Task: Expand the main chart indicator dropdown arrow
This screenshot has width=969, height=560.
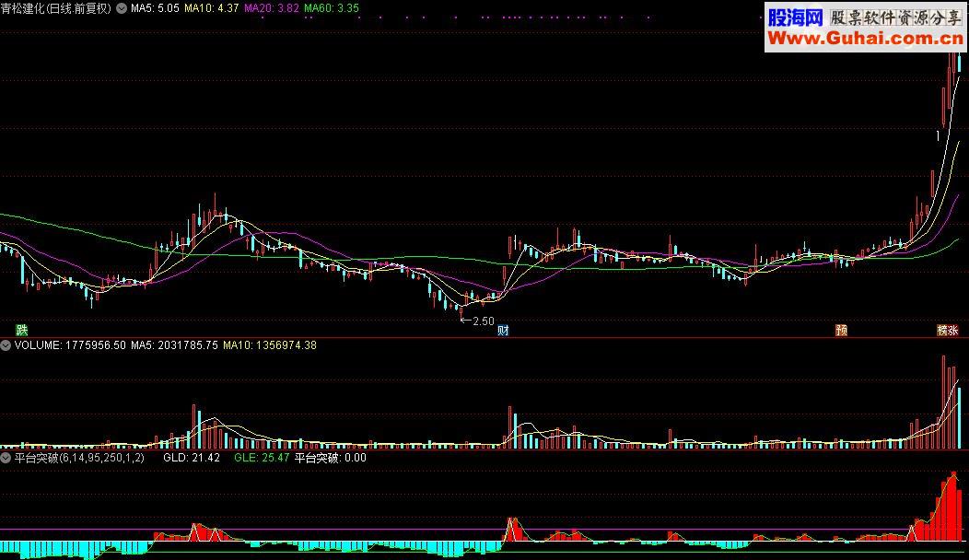Action: click(122, 8)
